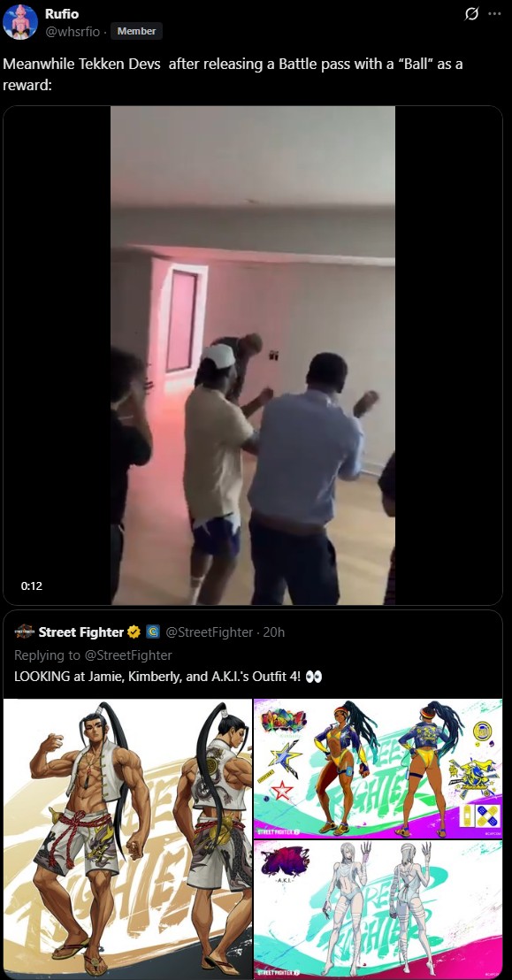Open Jamie's Outfit 4 image
This screenshot has width=512, height=980.
(127, 838)
